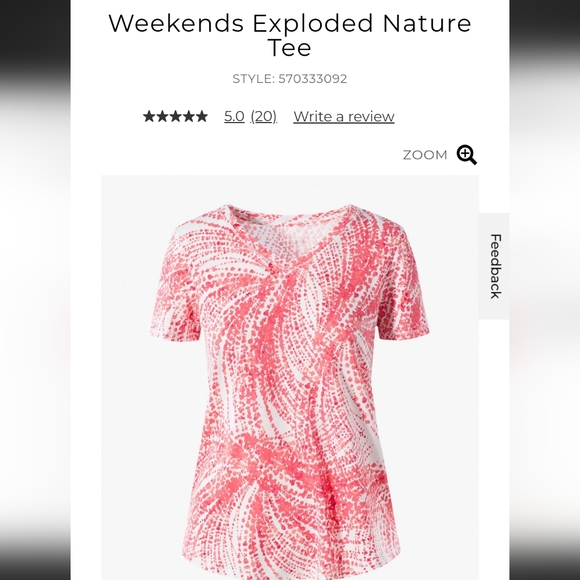View the (20) reviews count link
Image resolution: width=580 pixels, height=580 pixels.
[x=263, y=117]
